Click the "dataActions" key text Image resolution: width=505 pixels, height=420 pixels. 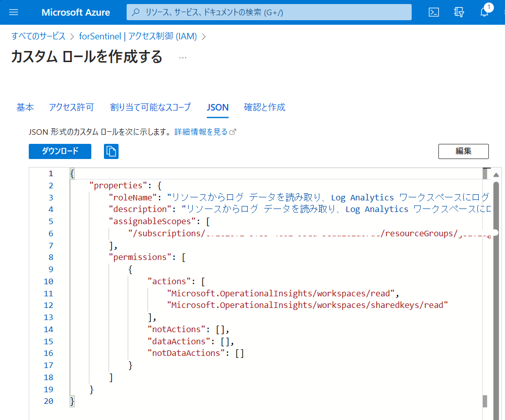click(x=179, y=341)
